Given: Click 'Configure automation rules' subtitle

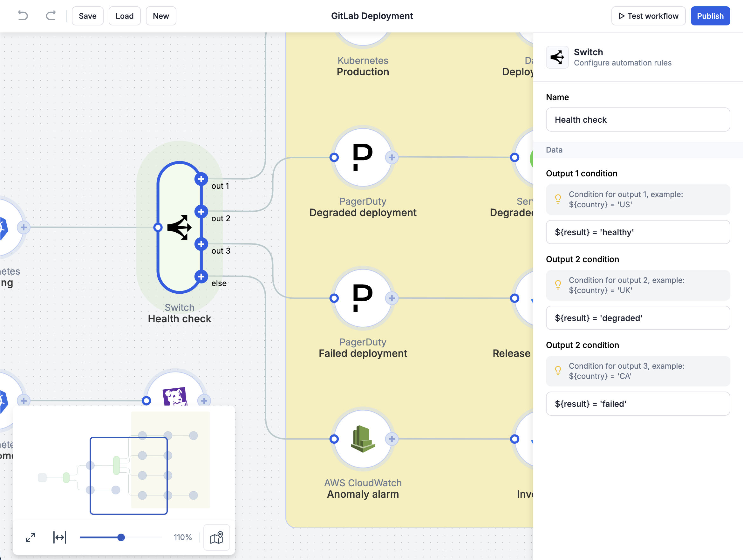Looking at the screenshot, I should pyautogui.click(x=623, y=63).
